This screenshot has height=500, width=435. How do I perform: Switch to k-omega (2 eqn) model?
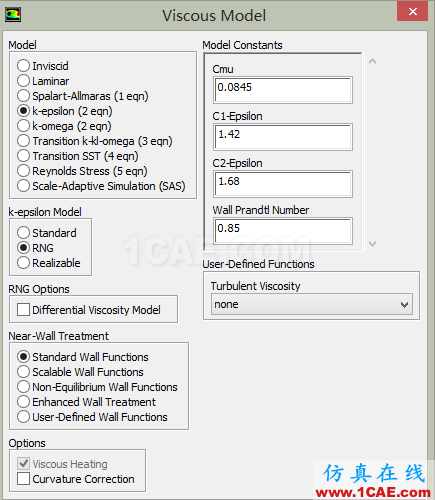click(x=23, y=126)
